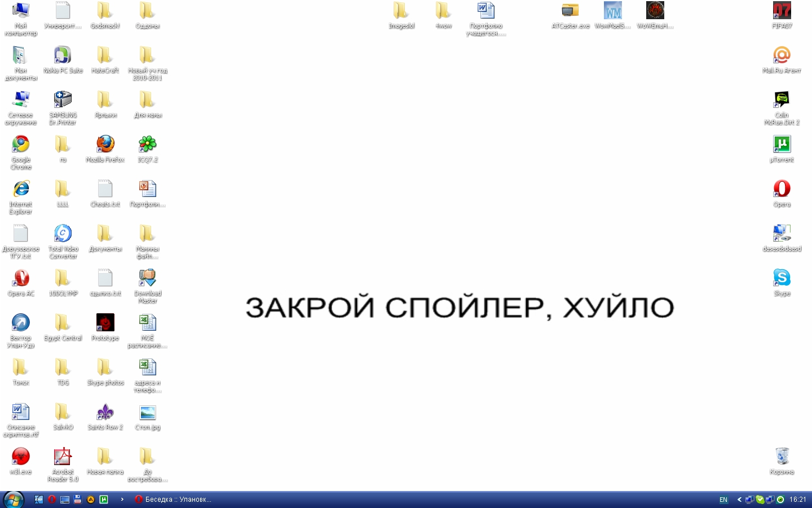Viewport: 812px width, 508px height.
Task: Start ICQ 7.2
Action: tap(147, 144)
